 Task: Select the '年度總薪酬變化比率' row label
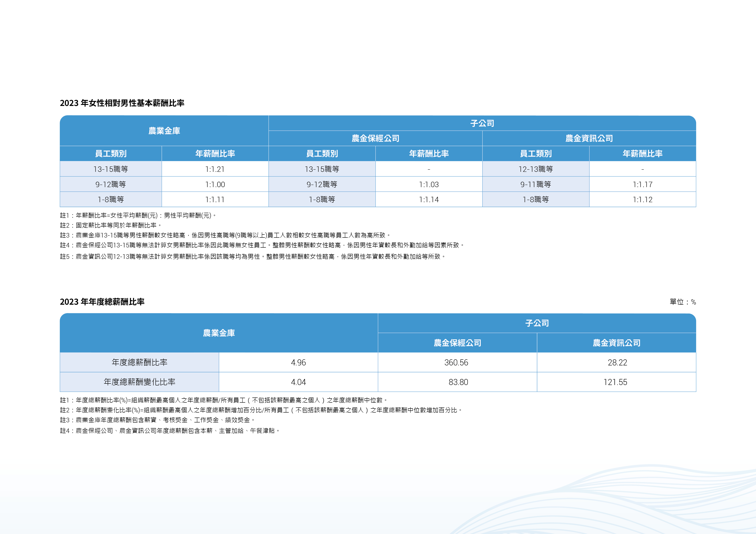click(139, 382)
